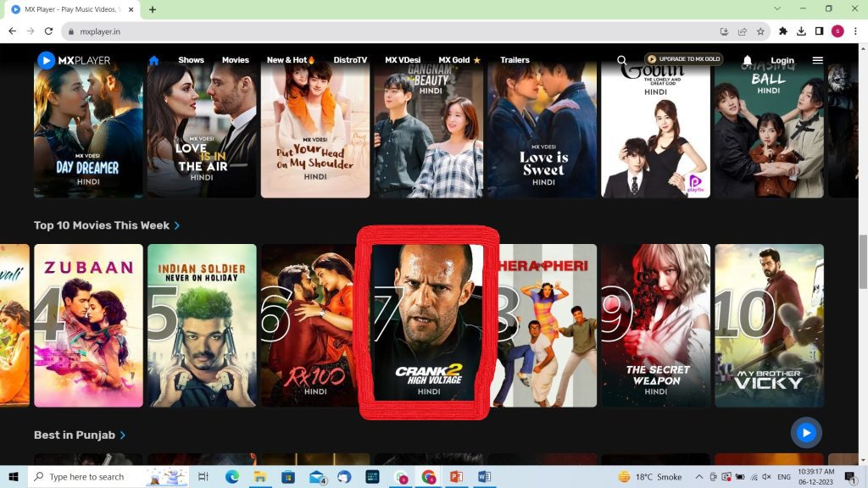This screenshot has width=868, height=488.
Task: Open Microsoft Edge from the taskbar
Action: 232,476
